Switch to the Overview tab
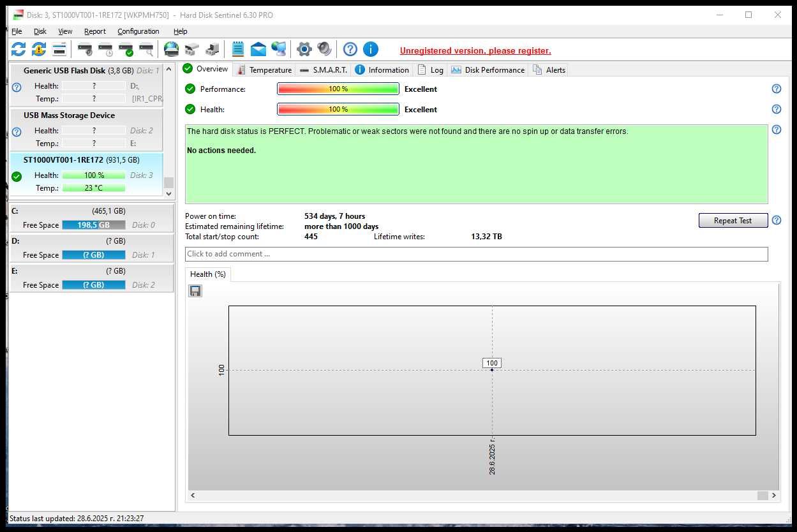797x532 pixels. pyautogui.click(x=205, y=69)
